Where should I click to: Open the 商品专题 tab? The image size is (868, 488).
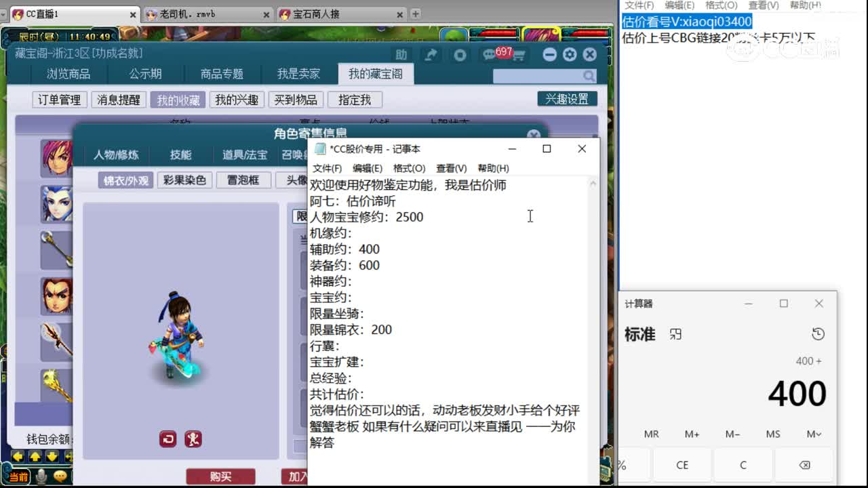[222, 75]
